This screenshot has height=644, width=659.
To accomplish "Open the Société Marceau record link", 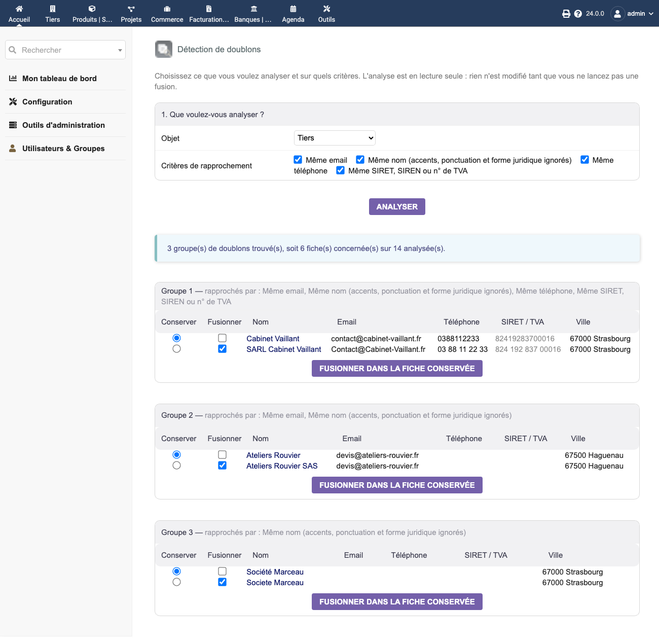I will tap(275, 572).
